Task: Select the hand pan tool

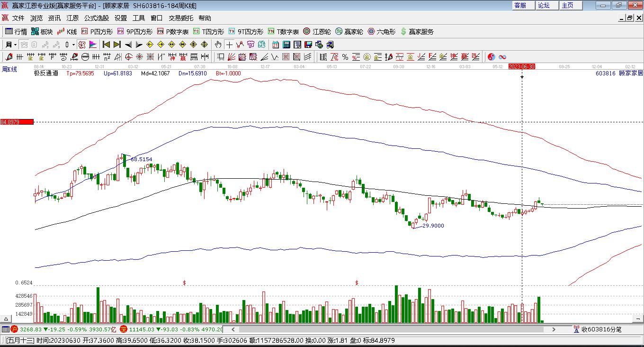Action: 218,45
